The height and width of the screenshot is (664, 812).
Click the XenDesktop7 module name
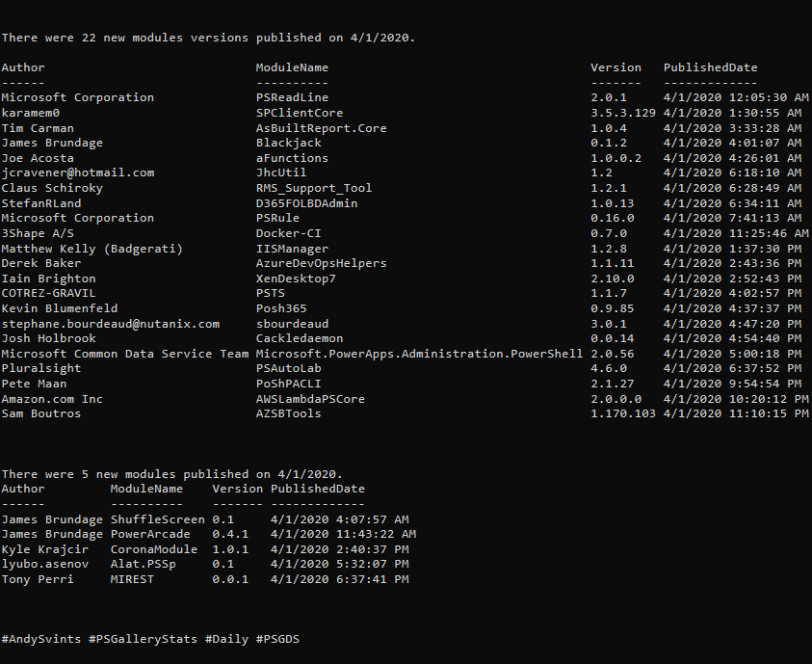(296, 279)
